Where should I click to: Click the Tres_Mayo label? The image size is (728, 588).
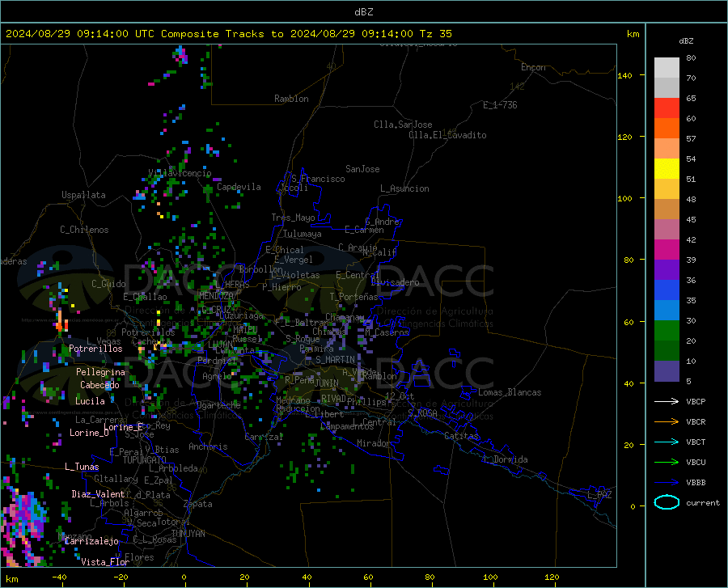[x=293, y=218]
